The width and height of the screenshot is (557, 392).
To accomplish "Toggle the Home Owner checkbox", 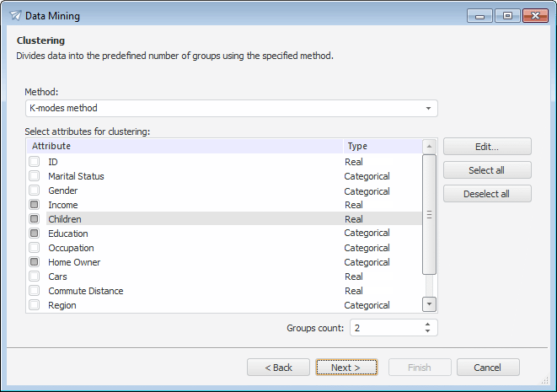I will [35, 262].
